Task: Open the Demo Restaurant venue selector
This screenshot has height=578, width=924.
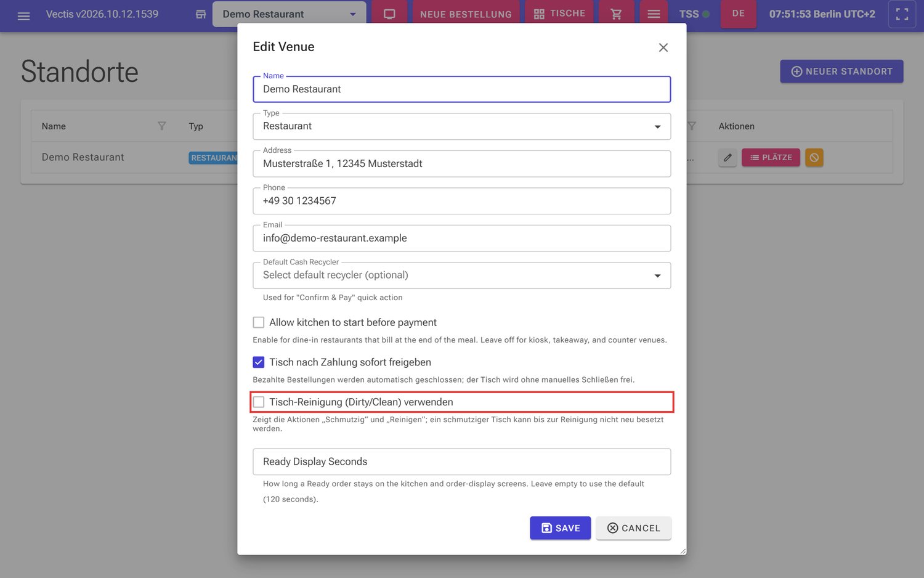Action: [289, 14]
